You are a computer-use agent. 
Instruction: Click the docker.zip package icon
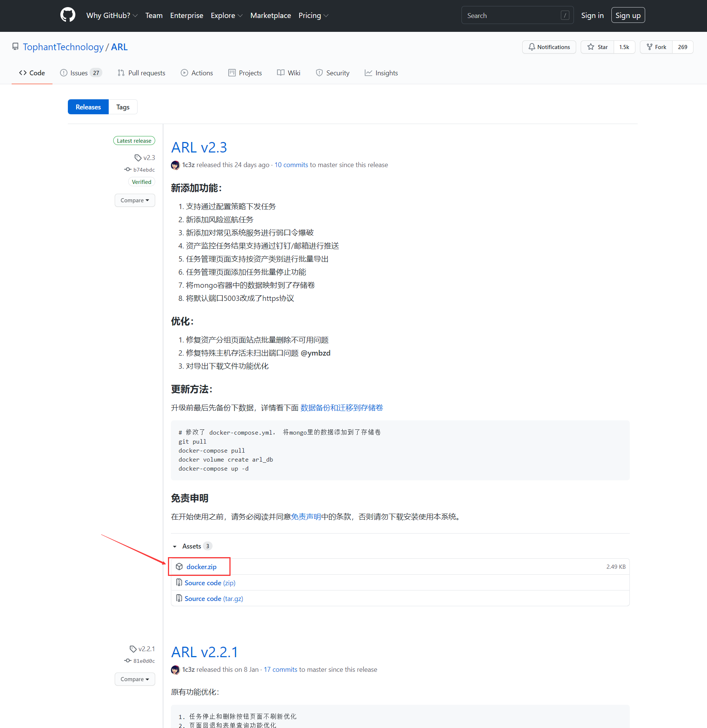[179, 567]
